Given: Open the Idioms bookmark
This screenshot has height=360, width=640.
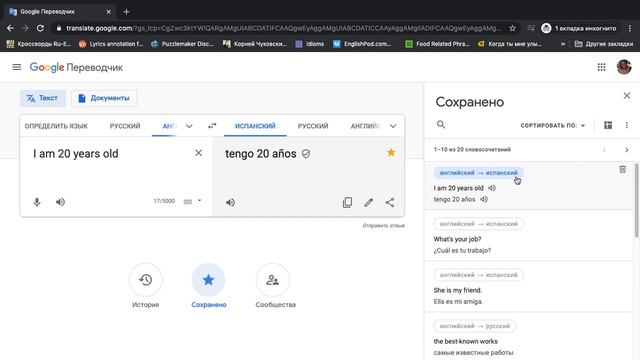Looking at the screenshot, I should 310,44.
